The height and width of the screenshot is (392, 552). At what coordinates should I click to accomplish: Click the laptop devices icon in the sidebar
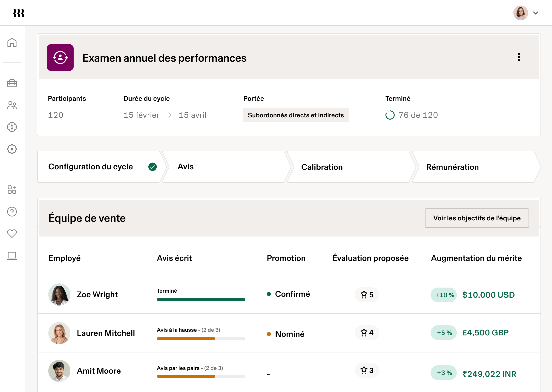[x=12, y=256]
